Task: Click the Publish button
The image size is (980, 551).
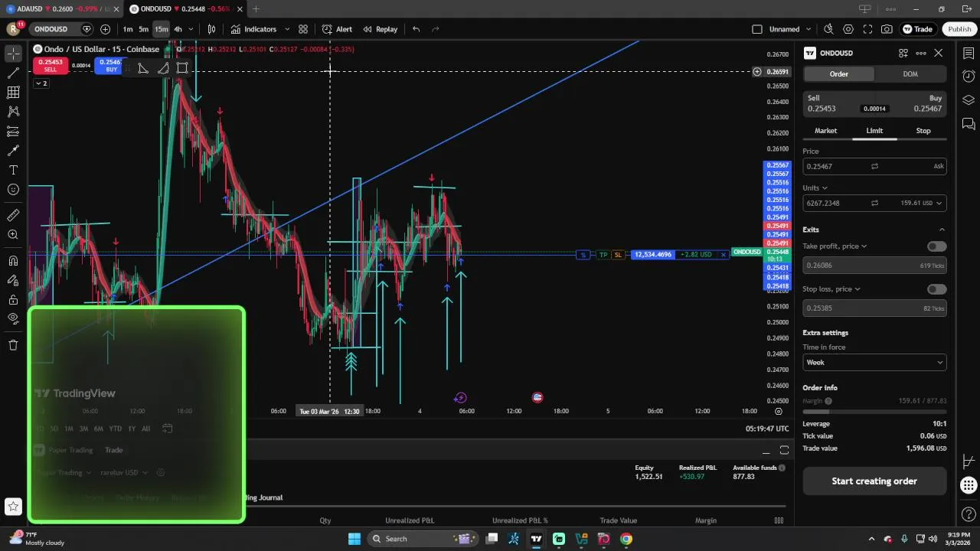Action: point(959,29)
